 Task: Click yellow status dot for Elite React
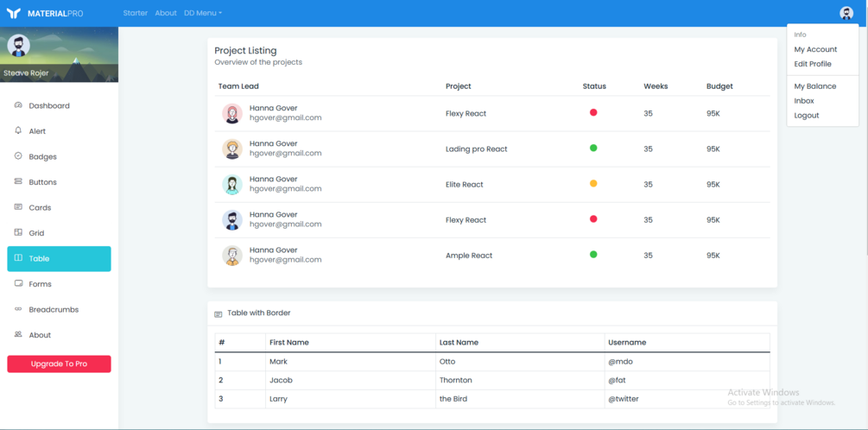(593, 183)
